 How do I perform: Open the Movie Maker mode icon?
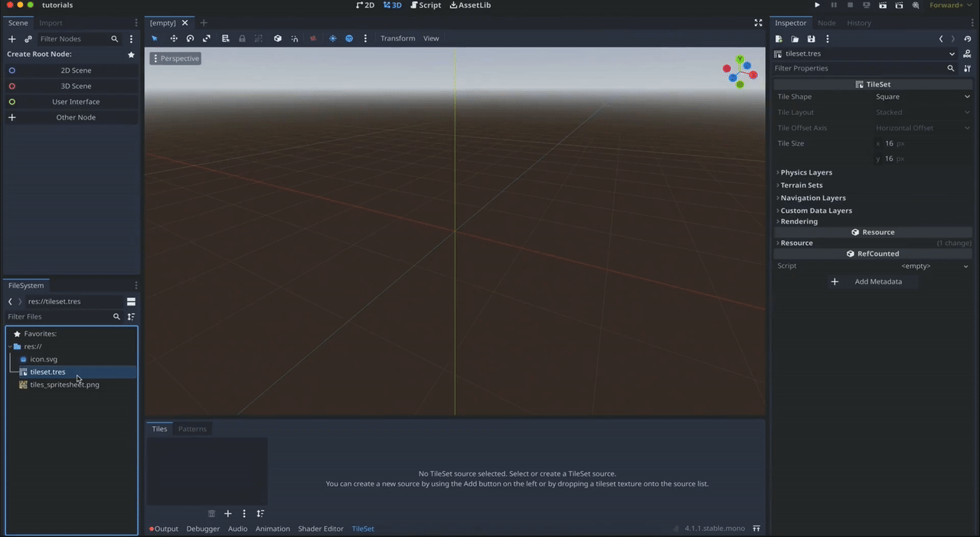pos(916,5)
